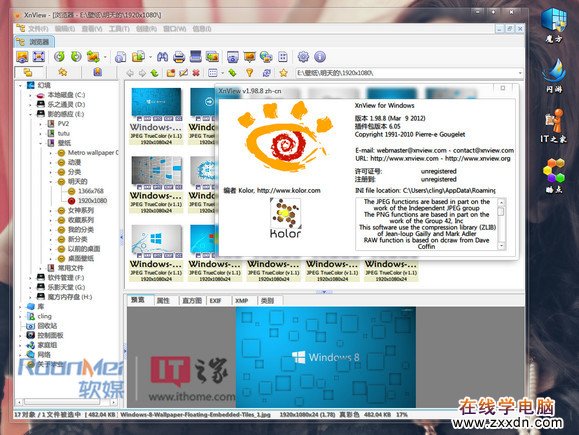Click the contact sheet grid icon

click(283, 57)
